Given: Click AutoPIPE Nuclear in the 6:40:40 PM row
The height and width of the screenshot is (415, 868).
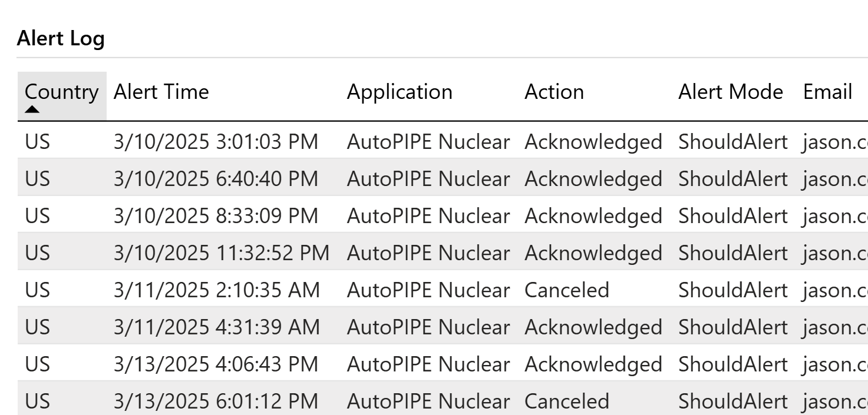Looking at the screenshot, I should click(x=428, y=178).
